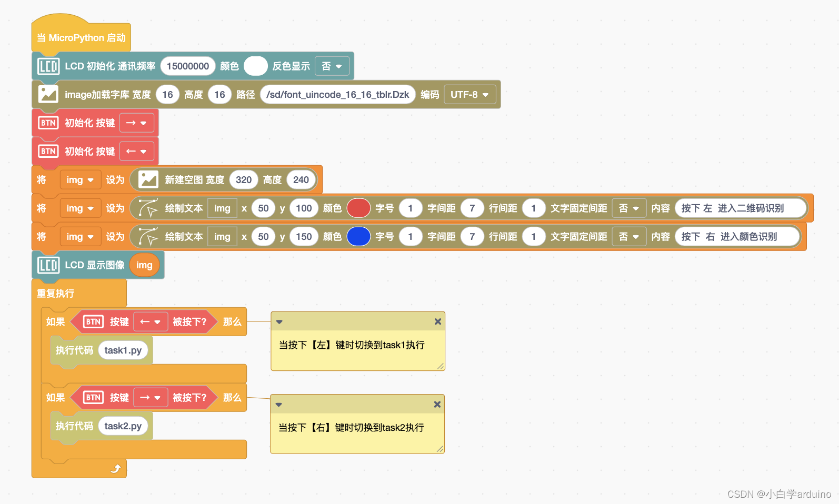The width and height of the screenshot is (839, 504).
Task: Open img variable dropdown on the y 150 row
Action: (80, 237)
